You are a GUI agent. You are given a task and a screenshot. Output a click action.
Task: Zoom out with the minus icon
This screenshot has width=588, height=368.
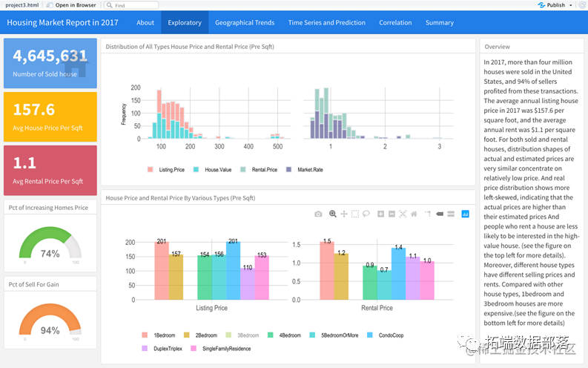coord(392,214)
